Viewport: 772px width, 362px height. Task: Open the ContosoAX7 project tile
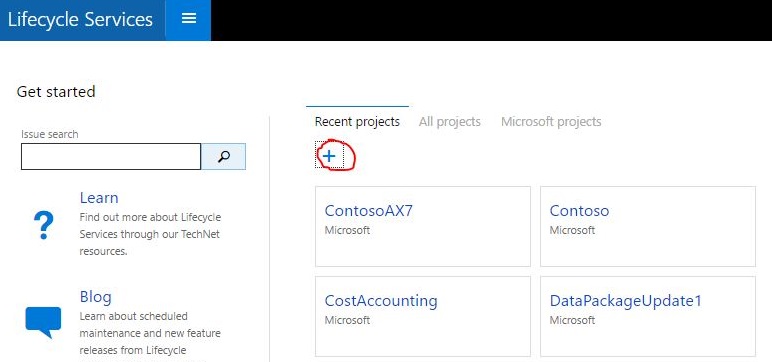[x=423, y=226]
